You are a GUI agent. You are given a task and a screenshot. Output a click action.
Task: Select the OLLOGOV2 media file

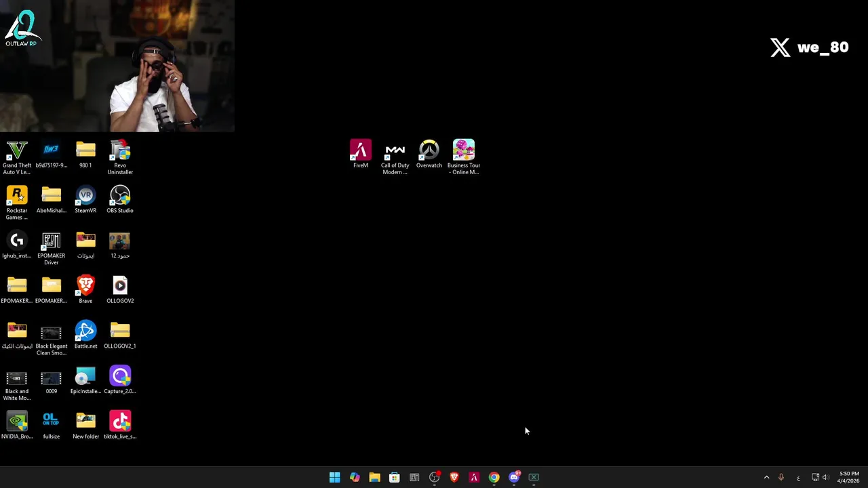(120, 289)
